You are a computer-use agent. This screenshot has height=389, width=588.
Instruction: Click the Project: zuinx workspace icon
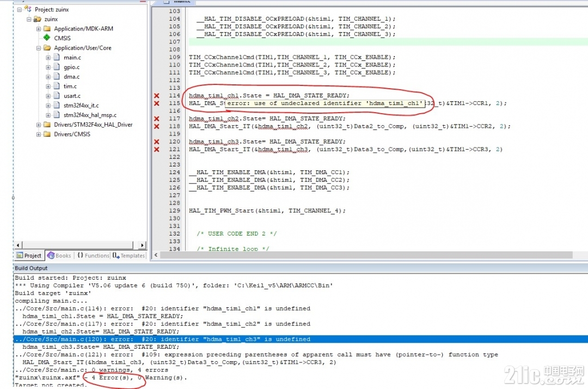click(x=28, y=9)
